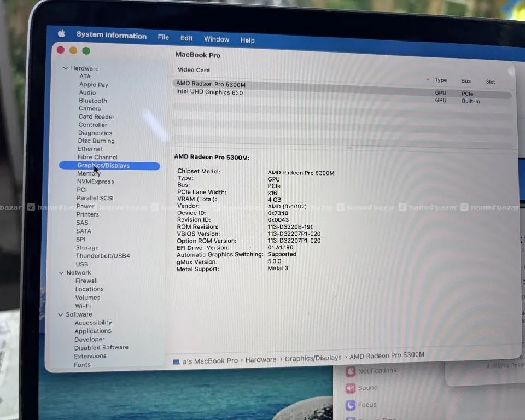Select Audio in the sidebar

[87, 92]
